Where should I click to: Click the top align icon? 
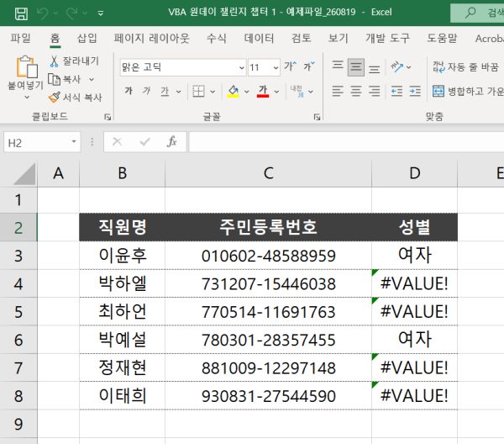(338, 66)
